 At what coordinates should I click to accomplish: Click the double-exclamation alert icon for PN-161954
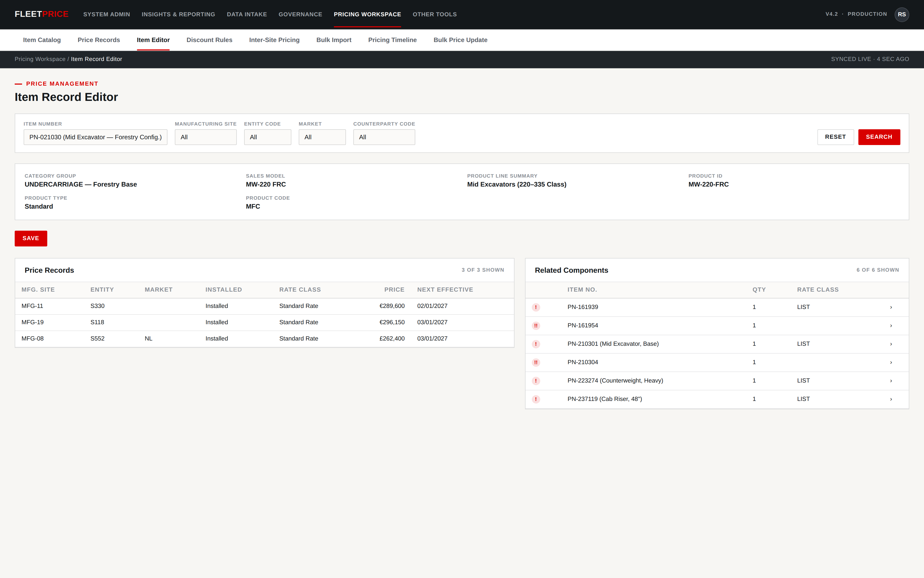pyautogui.click(x=536, y=326)
